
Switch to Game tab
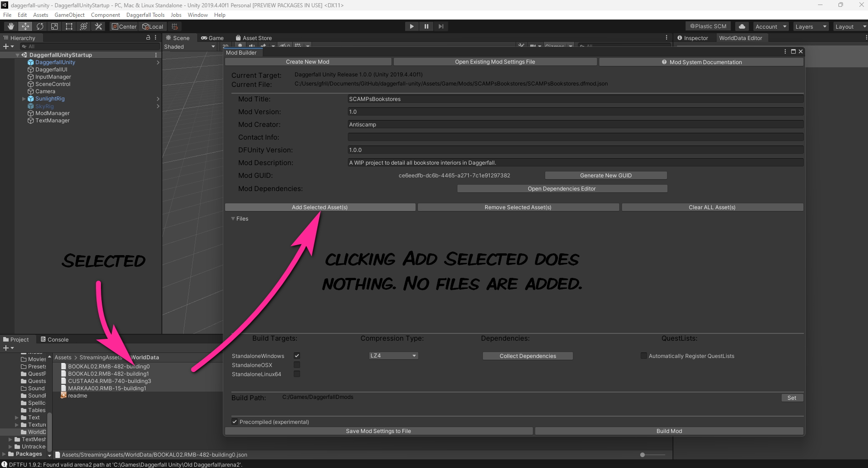[x=212, y=38]
